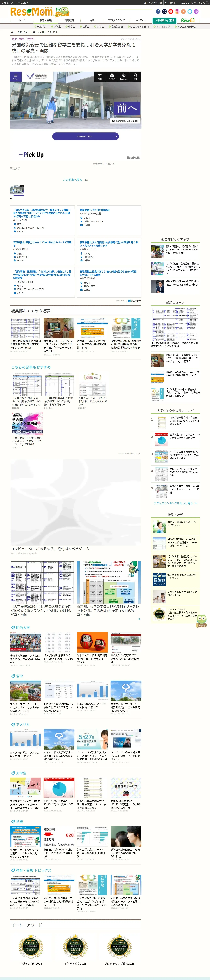The image size is (210, 980).
Task: Click ログイン in top bar
Action: [x=172, y=3]
